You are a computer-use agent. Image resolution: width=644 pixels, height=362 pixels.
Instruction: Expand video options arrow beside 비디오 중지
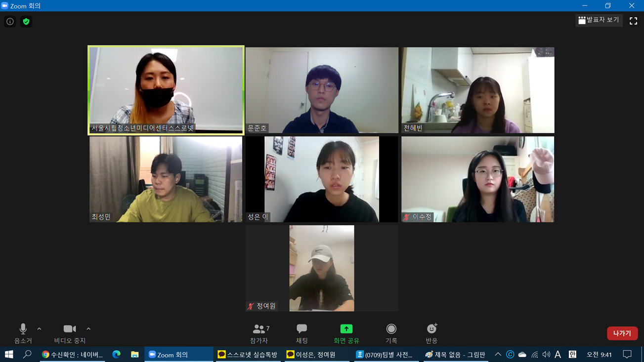88,329
